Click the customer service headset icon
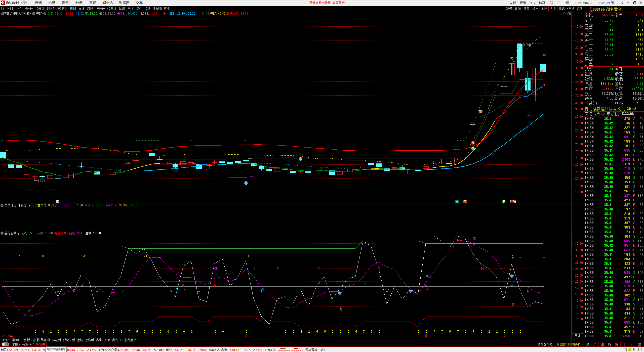 [x=551, y=3]
